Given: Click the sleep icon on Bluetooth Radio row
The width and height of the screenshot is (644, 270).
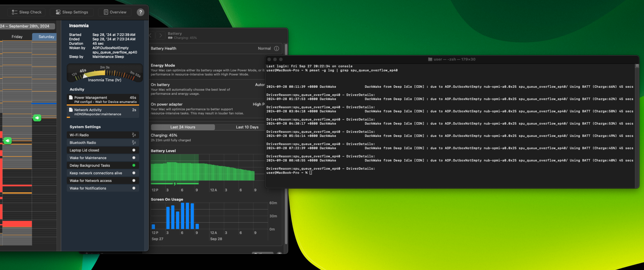Looking at the screenshot, I should coord(134,142).
